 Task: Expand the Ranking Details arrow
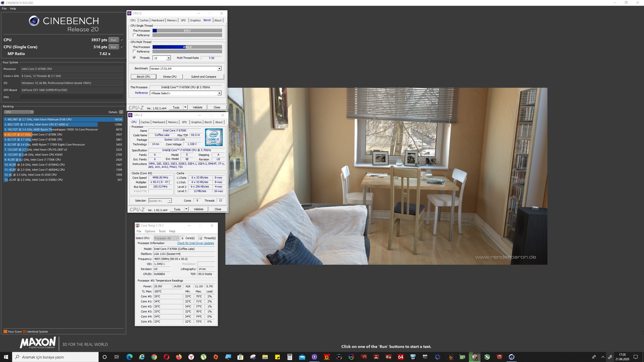click(121, 112)
